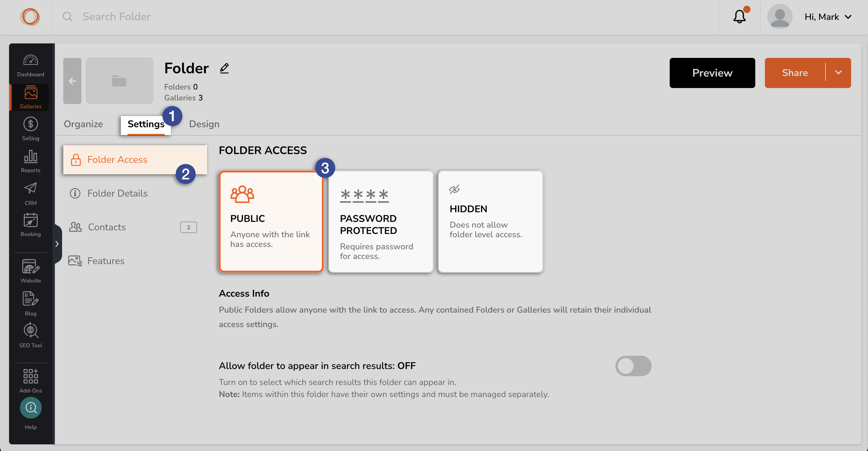Select the Public access option card

[x=271, y=222]
